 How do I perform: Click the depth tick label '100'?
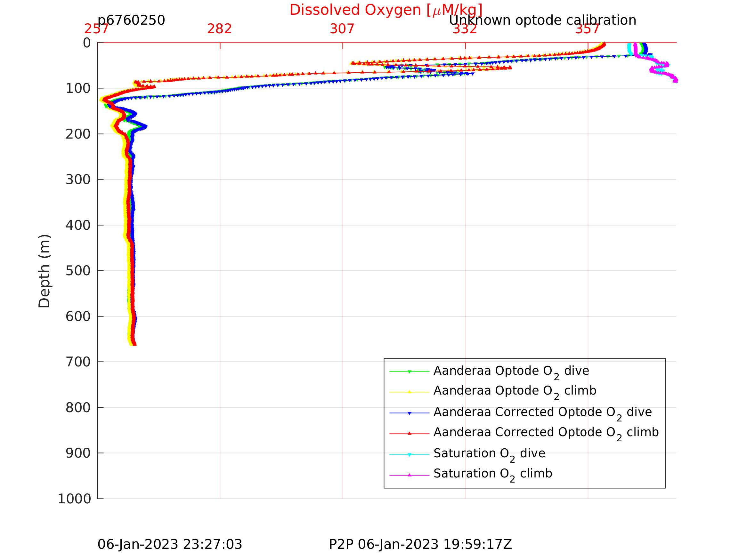(78, 88)
